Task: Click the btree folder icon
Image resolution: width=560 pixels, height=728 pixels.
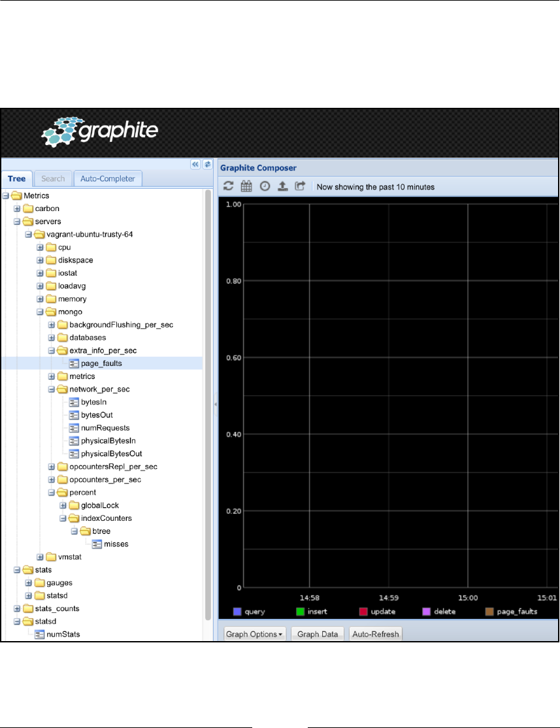Action: coord(86,531)
